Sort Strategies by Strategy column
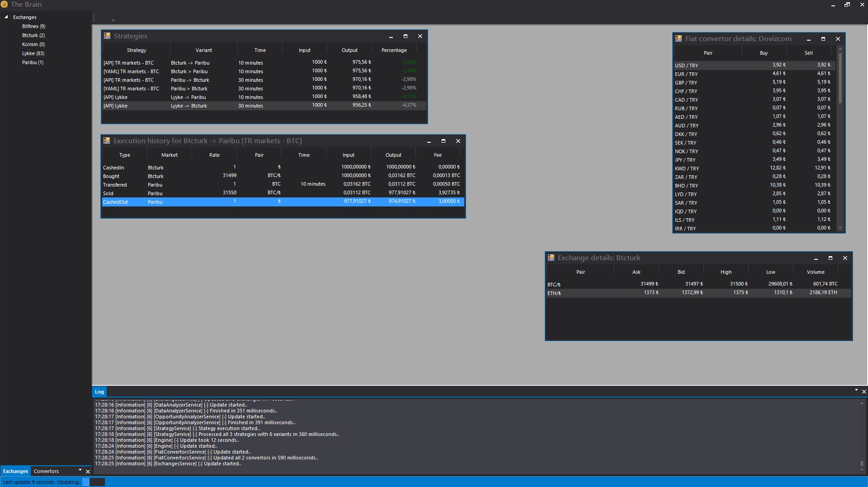Image resolution: width=868 pixels, height=487 pixels. [137, 50]
